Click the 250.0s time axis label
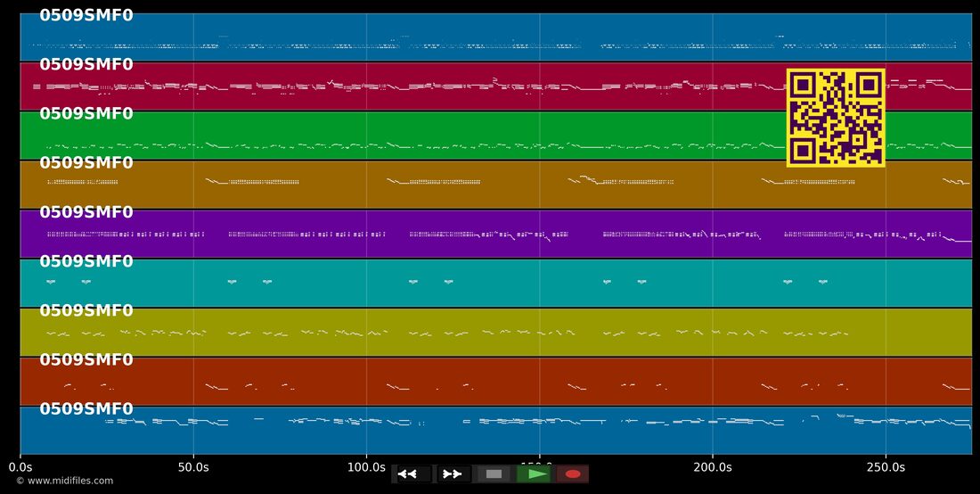 [886, 467]
